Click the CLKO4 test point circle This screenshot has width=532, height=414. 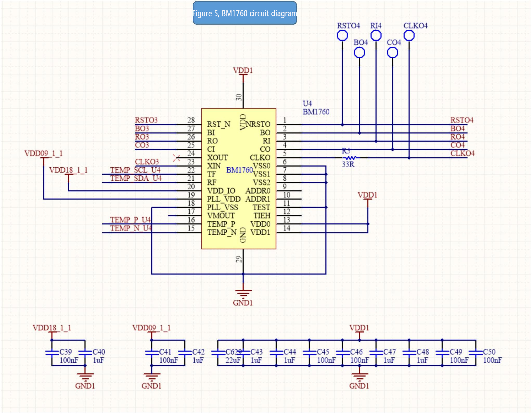409,35
